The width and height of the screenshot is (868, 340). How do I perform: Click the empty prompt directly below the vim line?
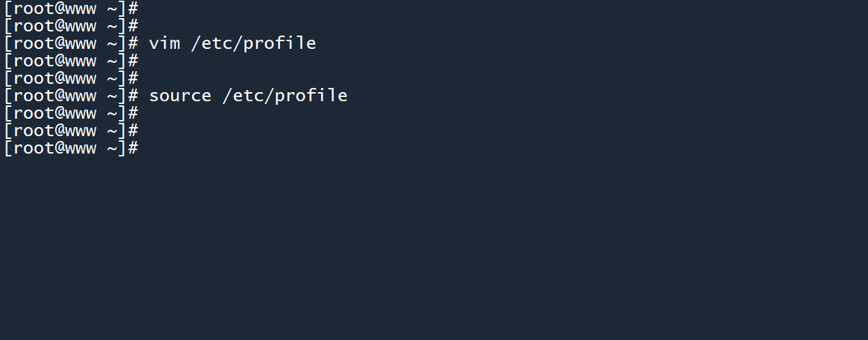click(x=71, y=61)
